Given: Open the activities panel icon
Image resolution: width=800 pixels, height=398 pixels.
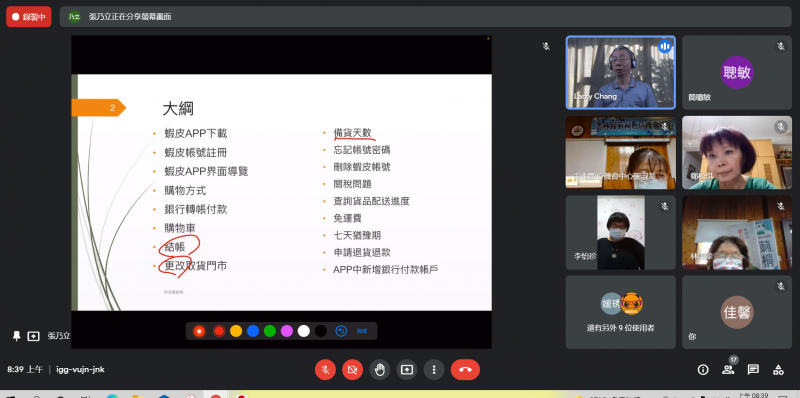Looking at the screenshot, I should 778,369.
